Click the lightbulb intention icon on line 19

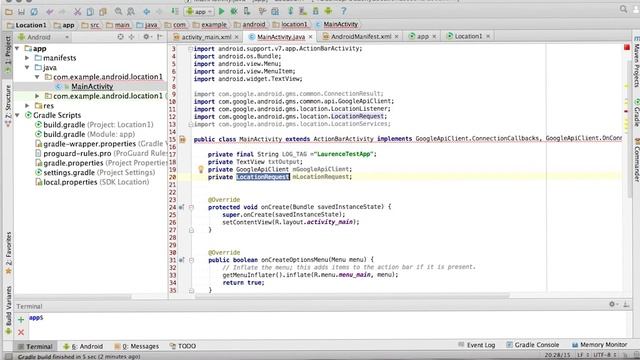click(x=200, y=169)
